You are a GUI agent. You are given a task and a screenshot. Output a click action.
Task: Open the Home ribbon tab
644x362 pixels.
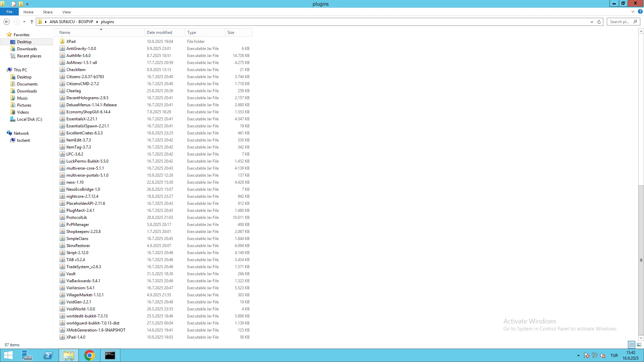(x=29, y=12)
